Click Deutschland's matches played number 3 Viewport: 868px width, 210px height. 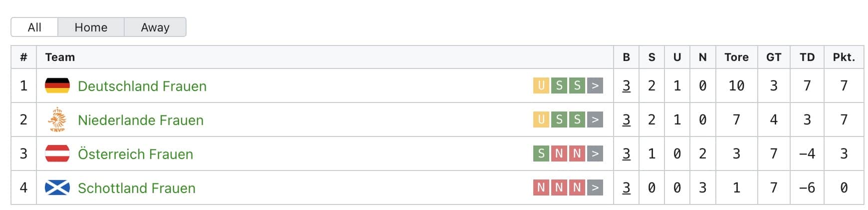click(x=627, y=86)
